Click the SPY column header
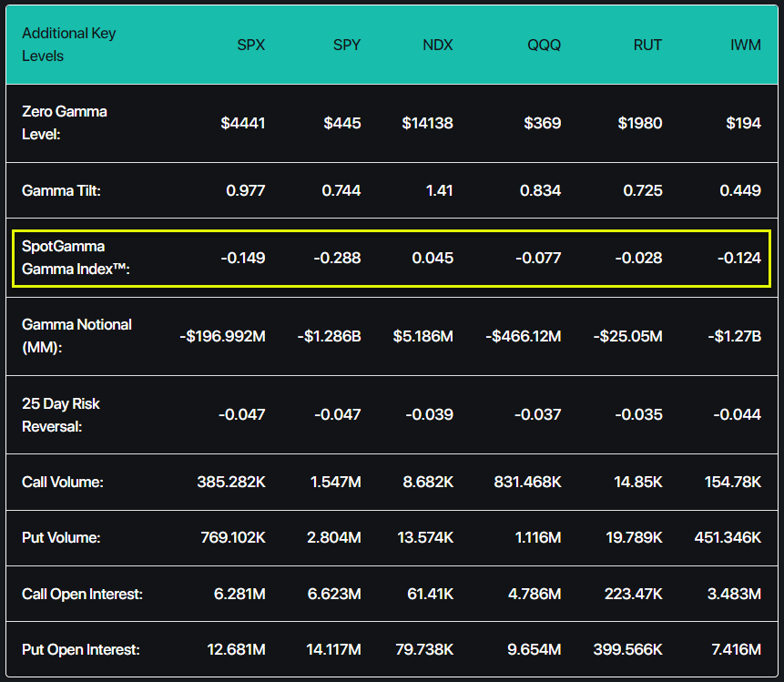This screenshot has height=682, width=784. click(x=347, y=45)
